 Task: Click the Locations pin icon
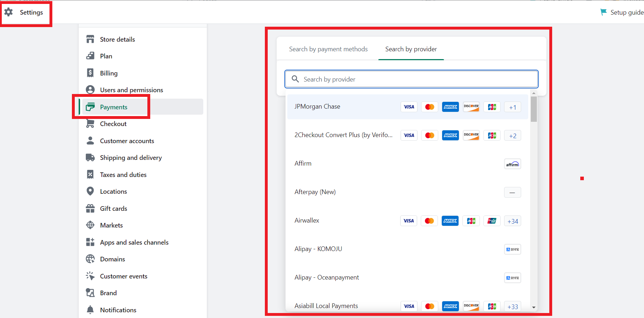(x=90, y=191)
